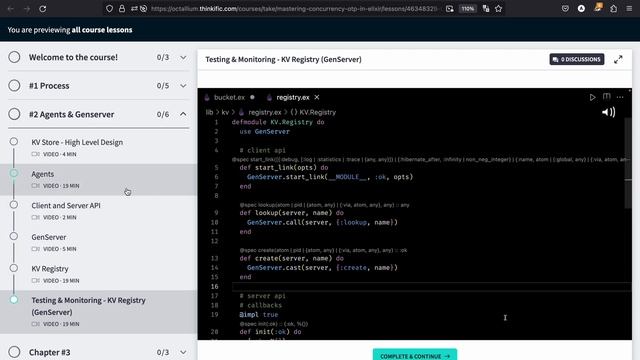The image size is (640, 360).
Task: Click the Complete & Continue button
Action: click(415, 356)
